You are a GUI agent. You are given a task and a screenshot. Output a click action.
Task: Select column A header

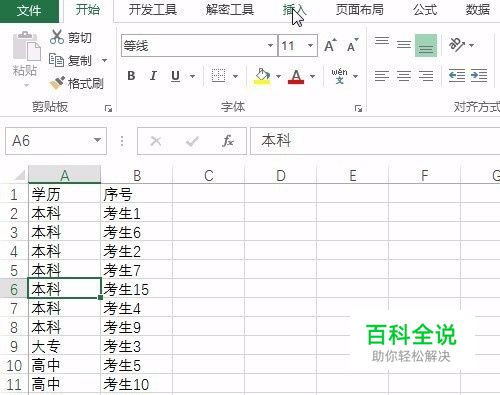(65, 175)
